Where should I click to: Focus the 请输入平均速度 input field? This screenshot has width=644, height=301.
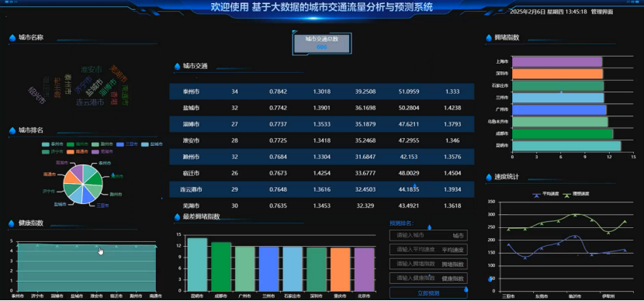point(428,250)
